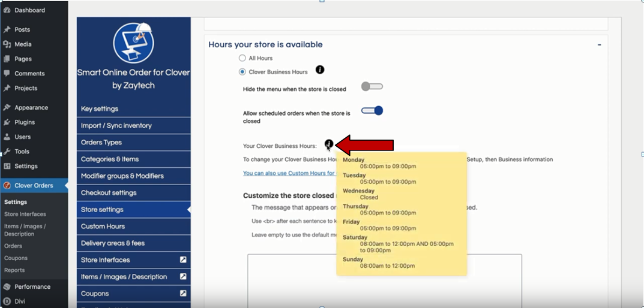Toggle Allow scheduled orders when store is closed

click(372, 111)
